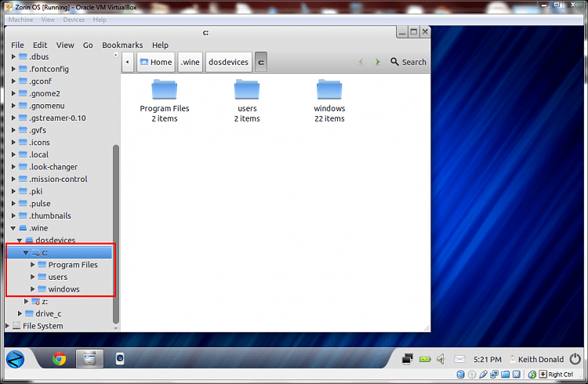Expand the z: tree node
588x384 pixels.
(x=26, y=302)
